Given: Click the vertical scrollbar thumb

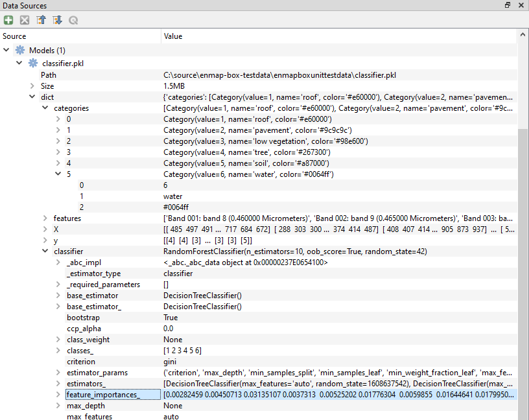Looking at the screenshot, I should (523, 274).
